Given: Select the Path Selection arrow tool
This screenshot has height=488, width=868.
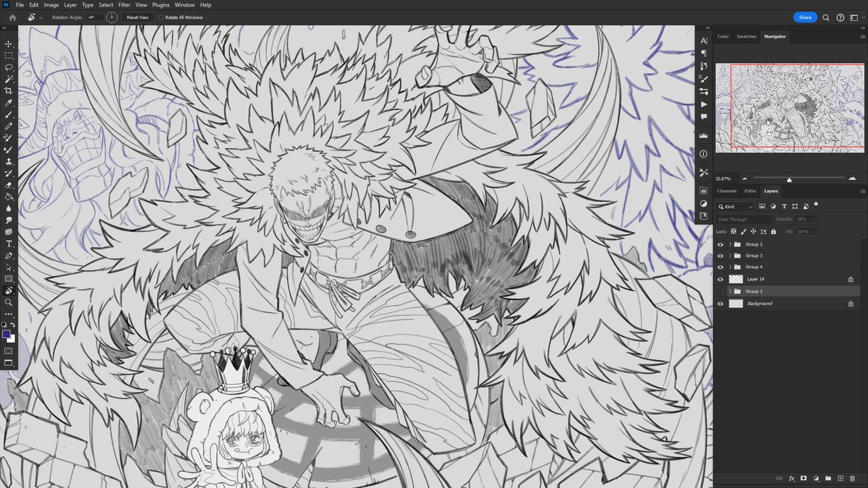Looking at the screenshot, I should 9,267.
